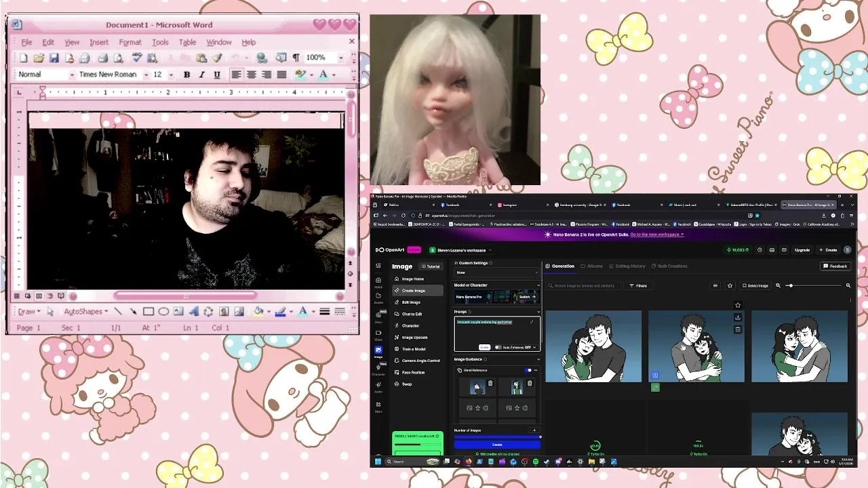Open the Font Color picker in Word formatting toolbar
This screenshot has height=488, width=868.
[x=323, y=75]
